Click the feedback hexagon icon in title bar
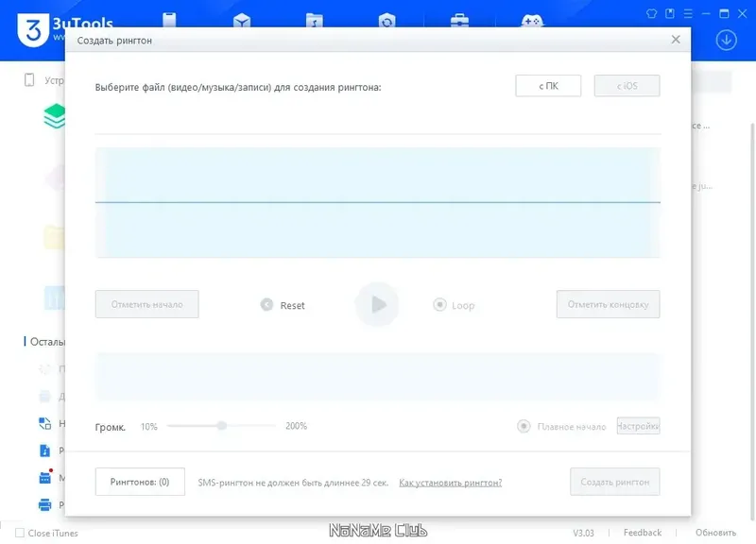This screenshot has height=544, width=756. coord(651,14)
